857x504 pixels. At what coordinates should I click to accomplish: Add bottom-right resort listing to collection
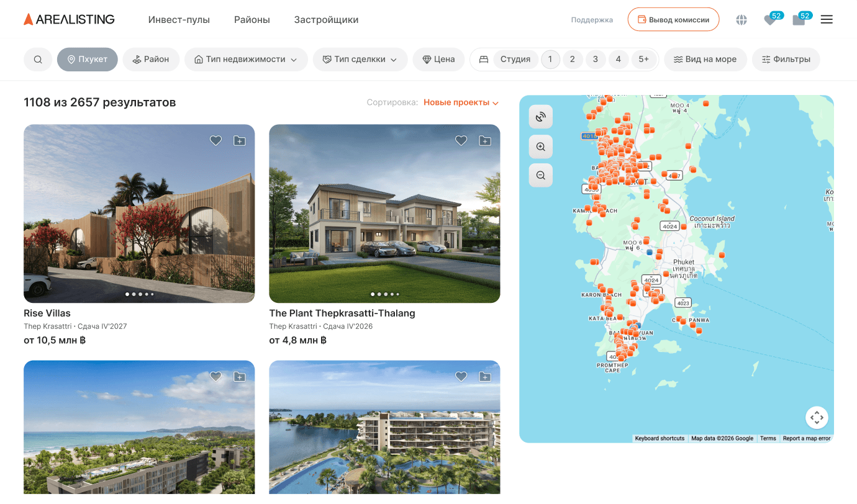485,377
